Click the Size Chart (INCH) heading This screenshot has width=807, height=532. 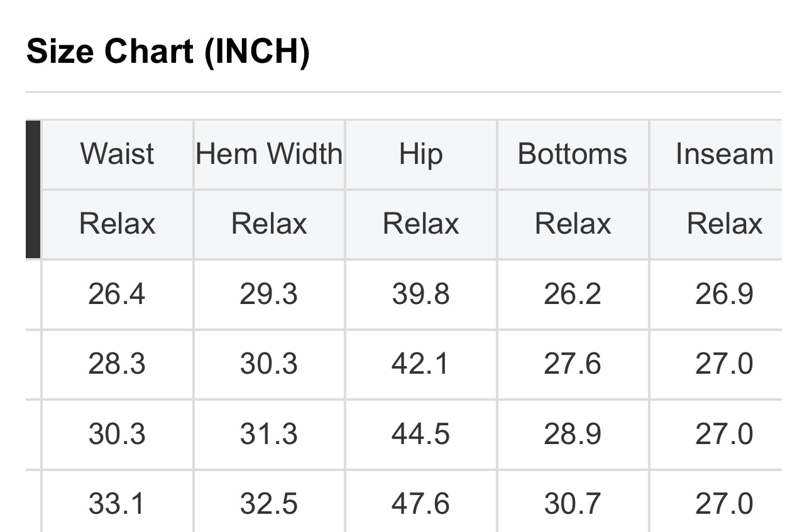(x=168, y=52)
